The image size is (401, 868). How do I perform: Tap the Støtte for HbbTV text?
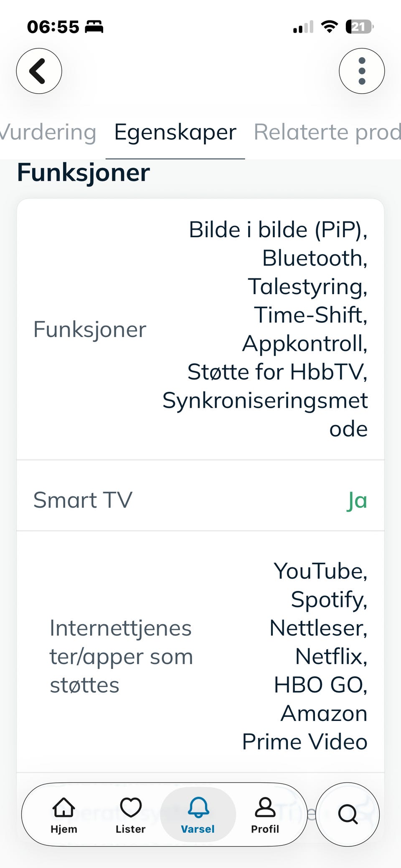tap(277, 372)
